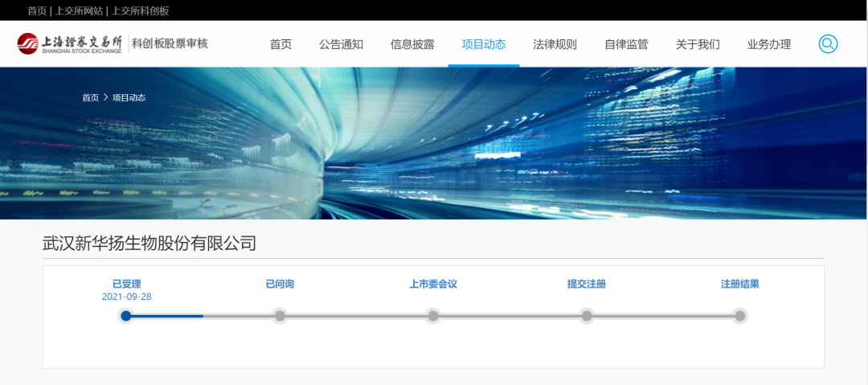Click the 已受理 stage label

126,285
